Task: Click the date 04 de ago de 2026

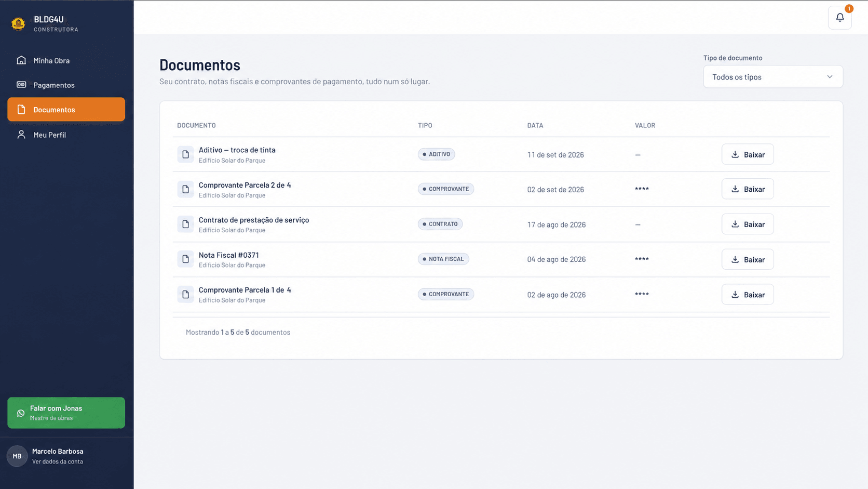Action: click(x=557, y=259)
